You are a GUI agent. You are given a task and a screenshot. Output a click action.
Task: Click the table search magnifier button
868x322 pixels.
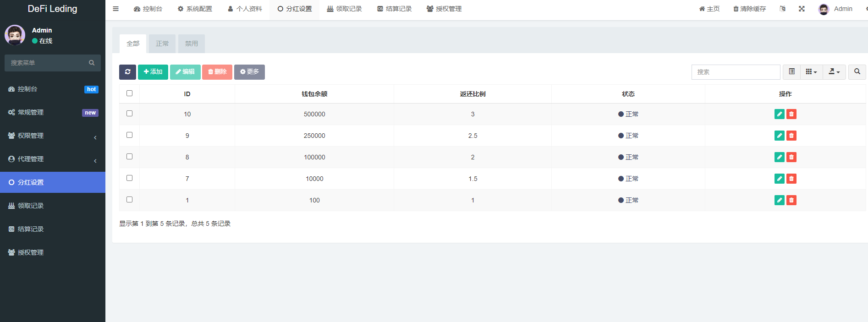[x=857, y=72]
